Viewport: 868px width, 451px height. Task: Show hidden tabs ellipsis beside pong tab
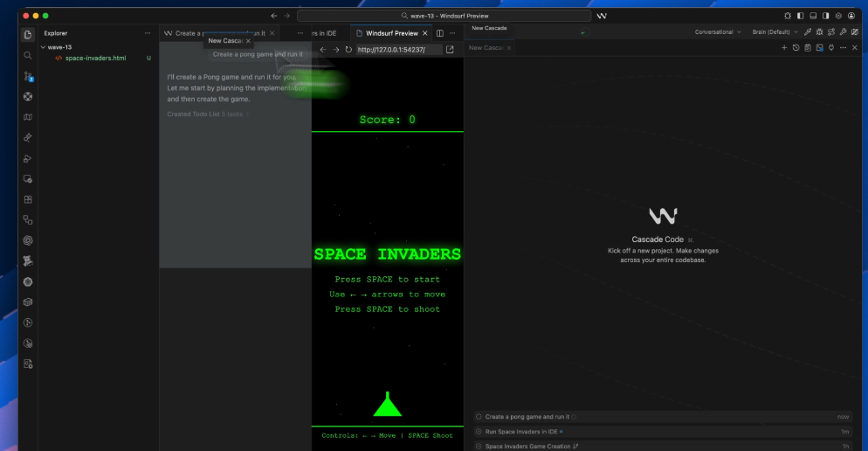tap(300, 33)
